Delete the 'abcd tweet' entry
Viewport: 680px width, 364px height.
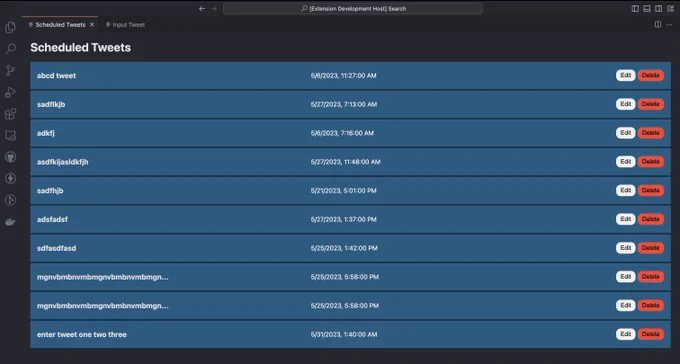tap(651, 75)
